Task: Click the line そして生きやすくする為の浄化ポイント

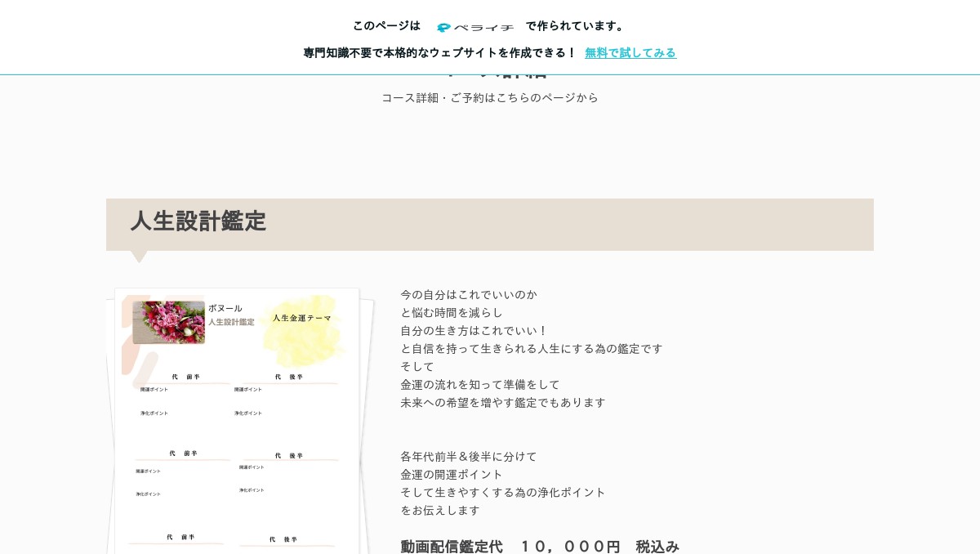Action: (x=503, y=492)
